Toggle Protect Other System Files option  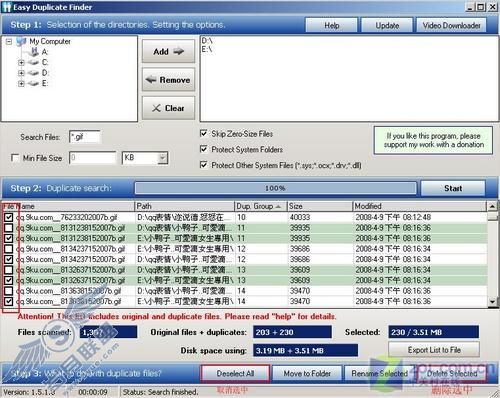coord(203,165)
